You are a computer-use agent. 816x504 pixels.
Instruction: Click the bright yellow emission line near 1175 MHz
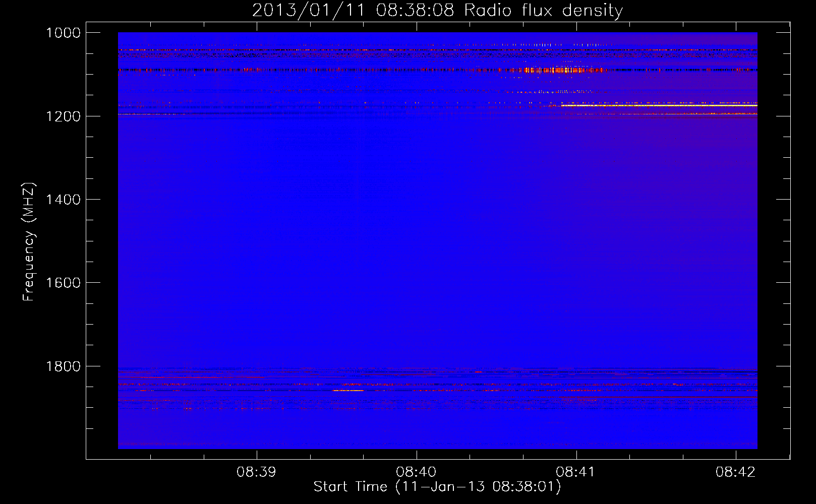pos(659,105)
